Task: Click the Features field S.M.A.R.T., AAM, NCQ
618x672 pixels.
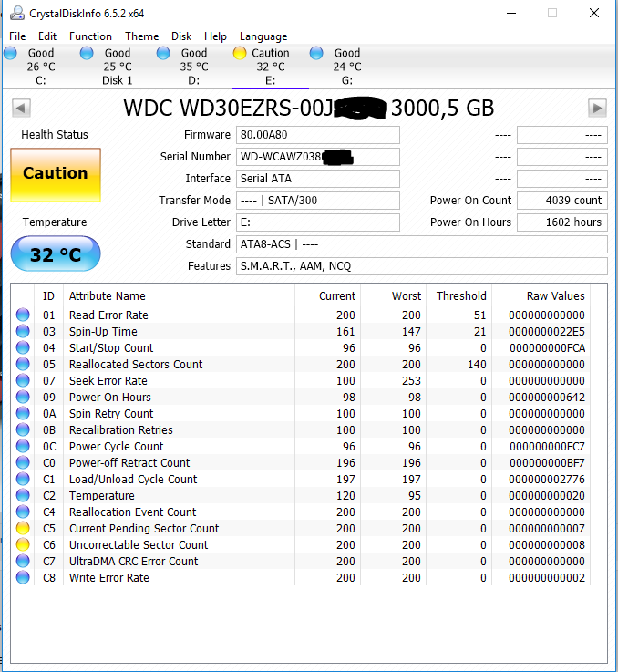Action: click(x=422, y=266)
